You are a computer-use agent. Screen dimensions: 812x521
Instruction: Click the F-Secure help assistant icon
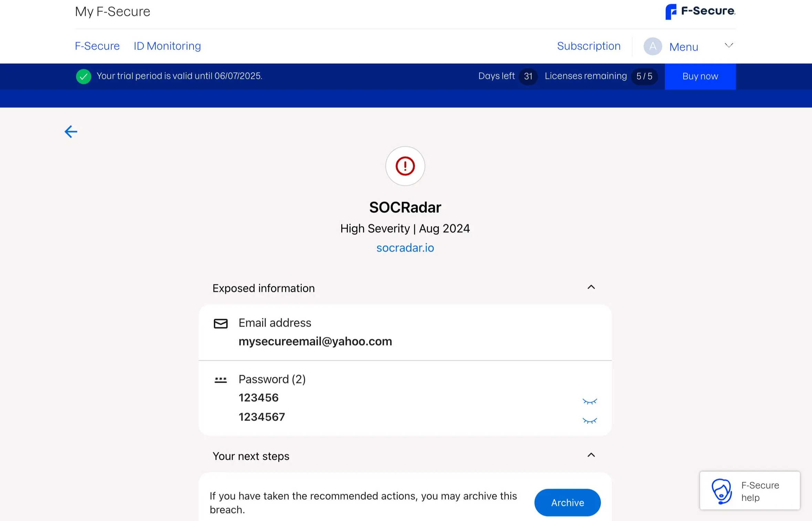tap(721, 491)
